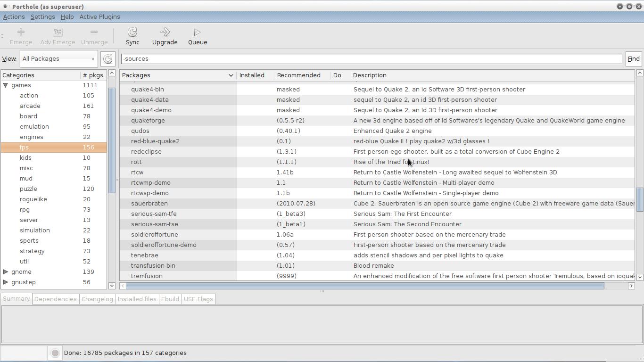Screen dimensions: 644x362
Task: Click the # pkgs column header
Action: coord(93,75)
